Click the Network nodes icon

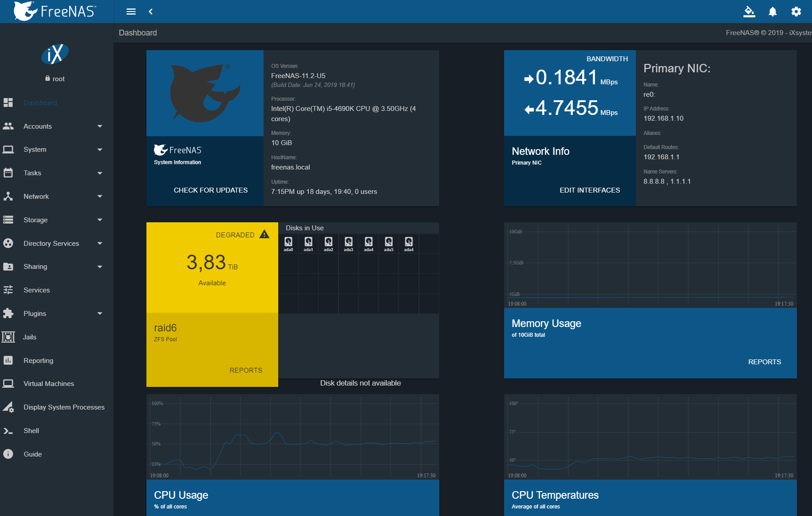pos(8,196)
